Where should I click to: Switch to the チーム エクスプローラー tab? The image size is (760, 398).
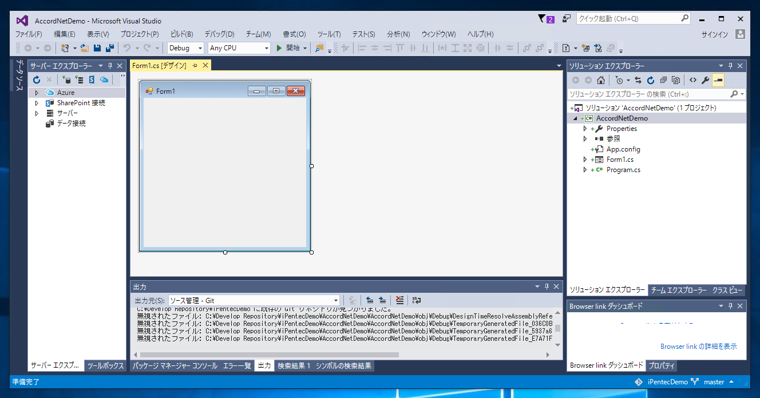point(678,290)
